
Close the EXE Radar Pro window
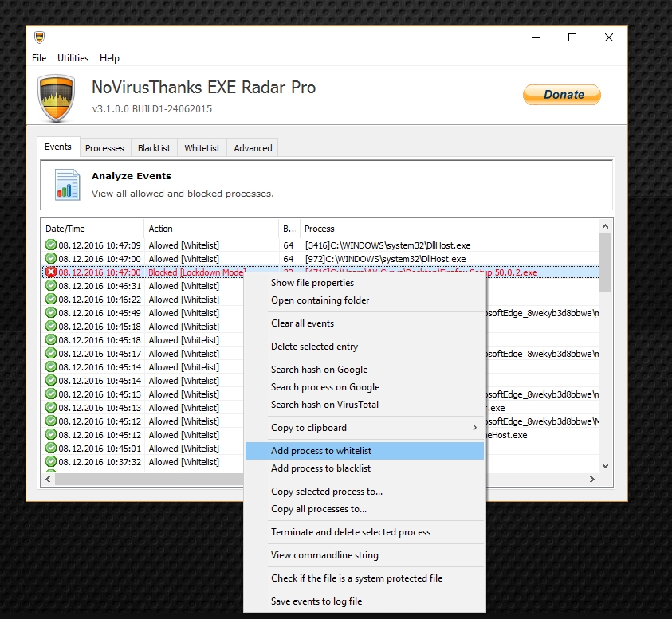pos(608,37)
